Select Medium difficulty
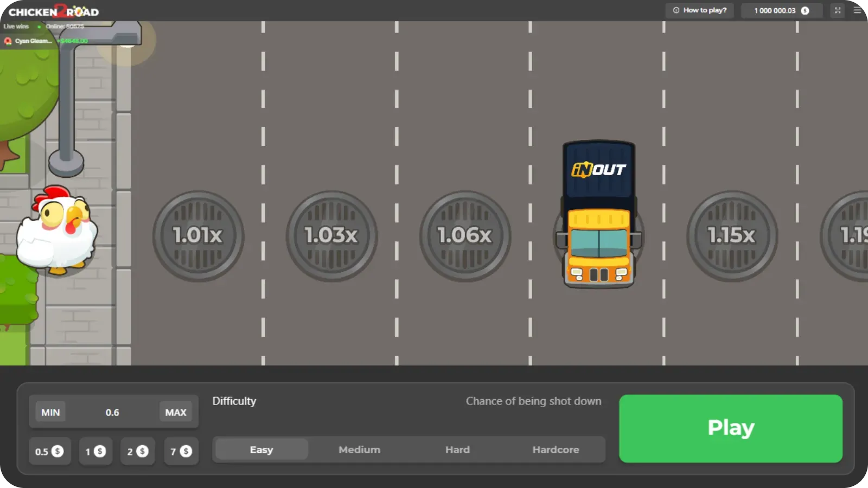Screen dimensions: 868x488 coord(360,450)
